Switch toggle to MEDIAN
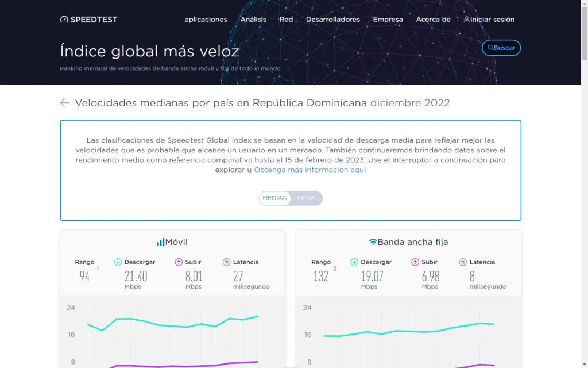Viewport: 588px width, 368px height. click(x=275, y=198)
